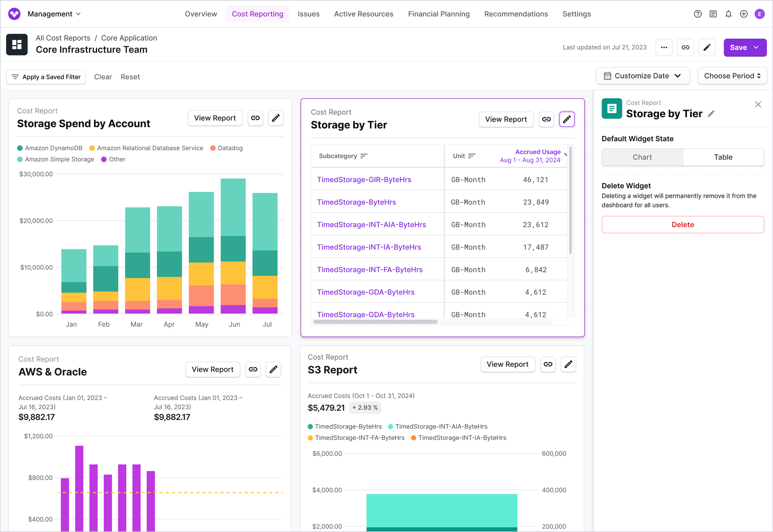The height and width of the screenshot is (532, 773).
Task: Open the Customize Date dropdown
Action: click(x=643, y=76)
